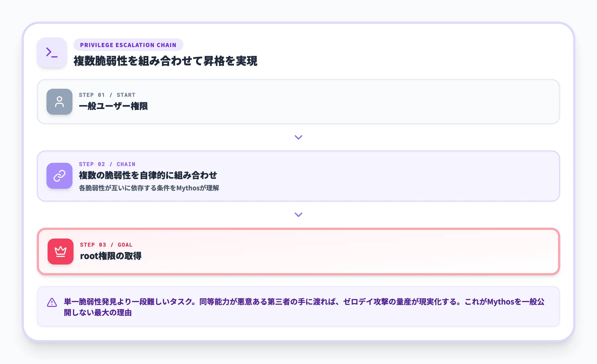Expand the chevron between Step 02 and Step 03
The height and width of the screenshot is (364, 597).
[x=298, y=215]
